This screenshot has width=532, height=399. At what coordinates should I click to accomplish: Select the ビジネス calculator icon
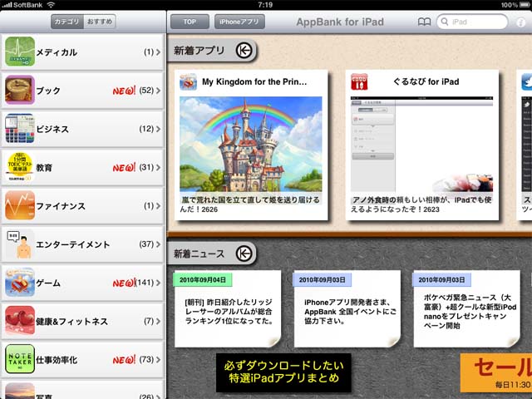pos(20,129)
